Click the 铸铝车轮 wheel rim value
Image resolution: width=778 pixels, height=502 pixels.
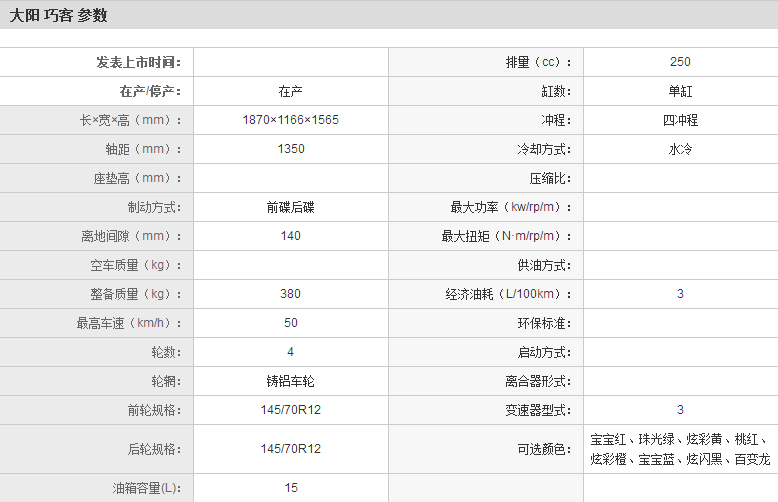(x=290, y=381)
